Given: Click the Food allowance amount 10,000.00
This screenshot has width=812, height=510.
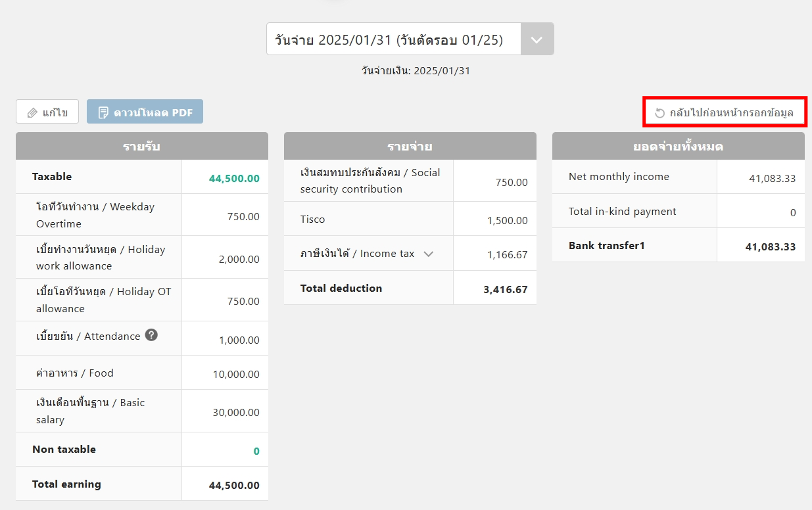Looking at the screenshot, I should [x=235, y=374].
